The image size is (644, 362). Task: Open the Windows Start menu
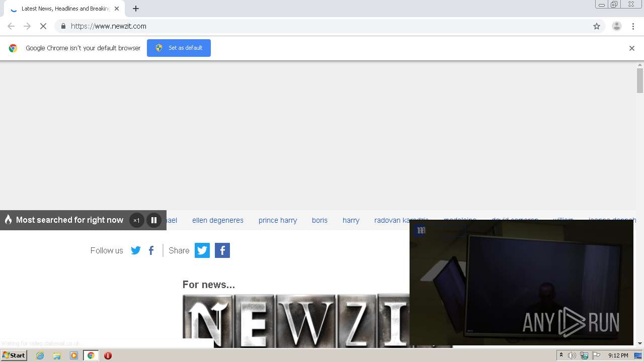pyautogui.click(x=14, y=355)
